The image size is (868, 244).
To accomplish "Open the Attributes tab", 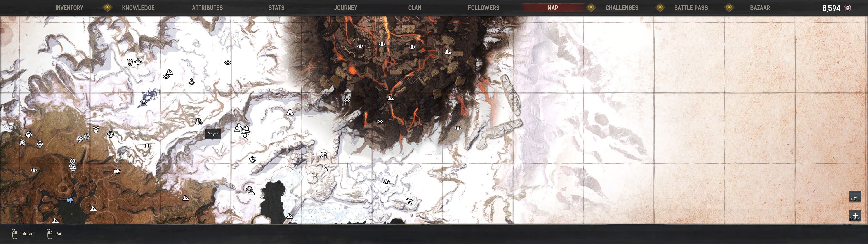I will click(x=207, y=8).
